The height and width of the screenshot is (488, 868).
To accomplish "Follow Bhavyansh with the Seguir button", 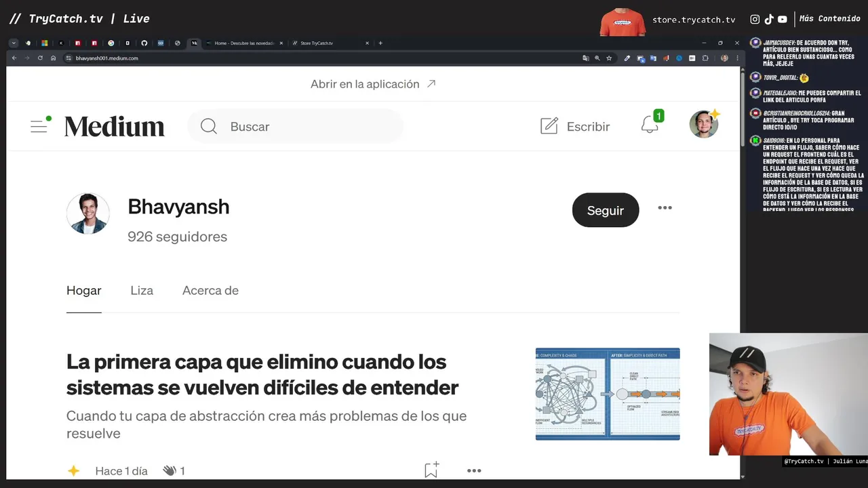I will point(606,210).
